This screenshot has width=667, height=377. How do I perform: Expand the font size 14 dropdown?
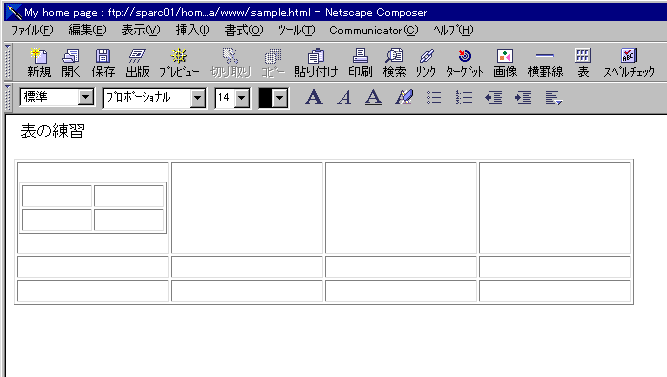pos(242,98)
